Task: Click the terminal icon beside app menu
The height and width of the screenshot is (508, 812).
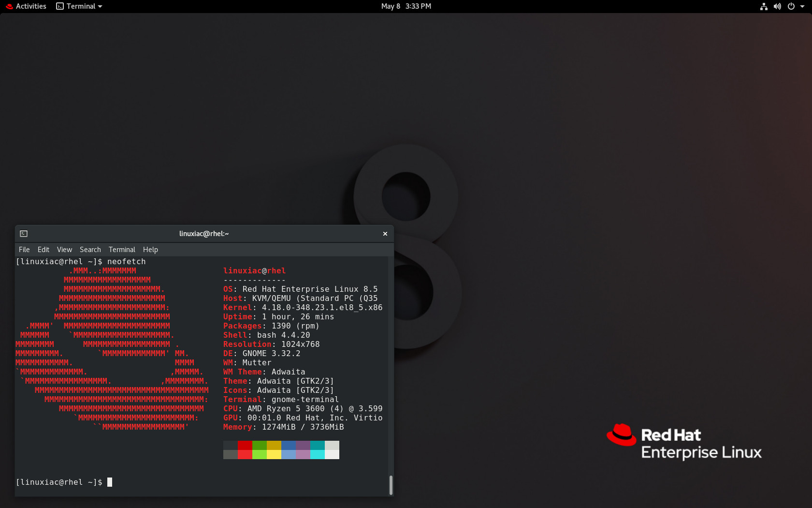Action: coord(60,6)
